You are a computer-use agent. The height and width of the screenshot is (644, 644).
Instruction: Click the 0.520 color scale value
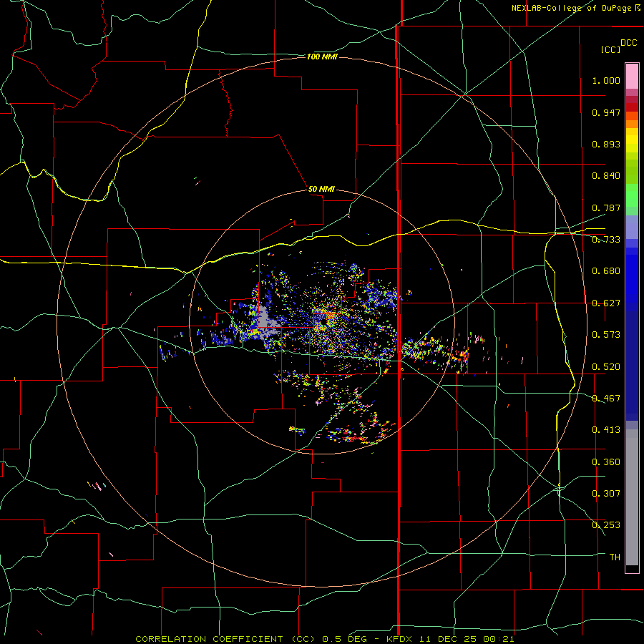(x=606, y=367)
